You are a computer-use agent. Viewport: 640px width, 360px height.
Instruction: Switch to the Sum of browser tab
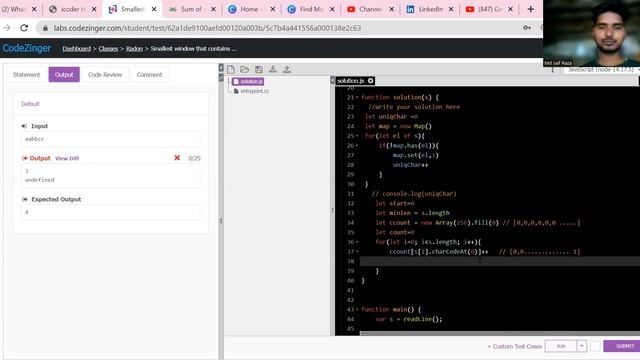tap(192, 9)
